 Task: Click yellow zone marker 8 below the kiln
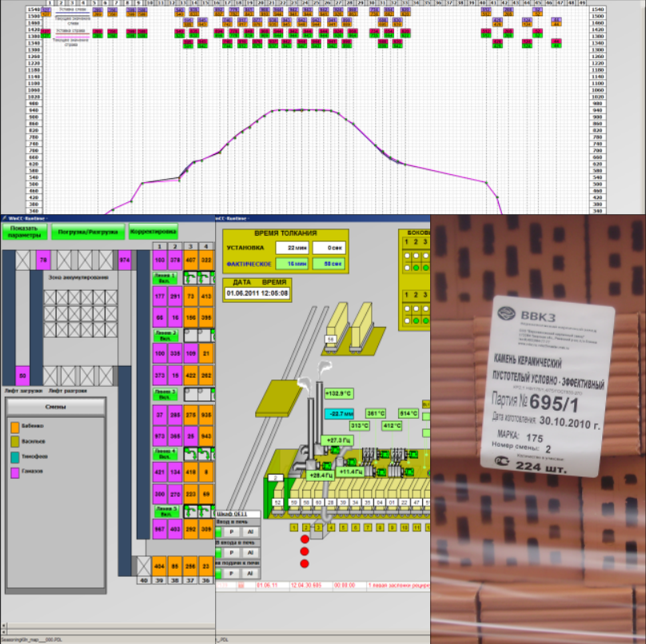click(380, 527)
